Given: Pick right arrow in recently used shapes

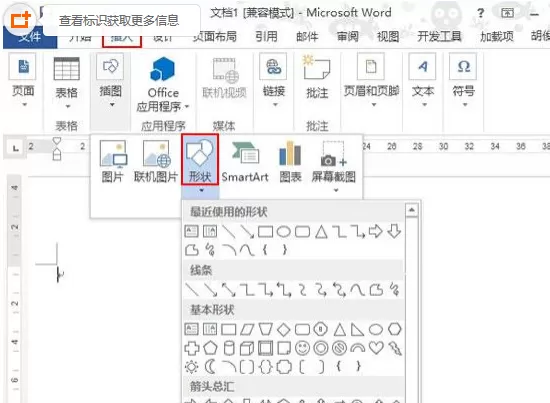Looking at the screenshot, I should [x=376, y=231].
